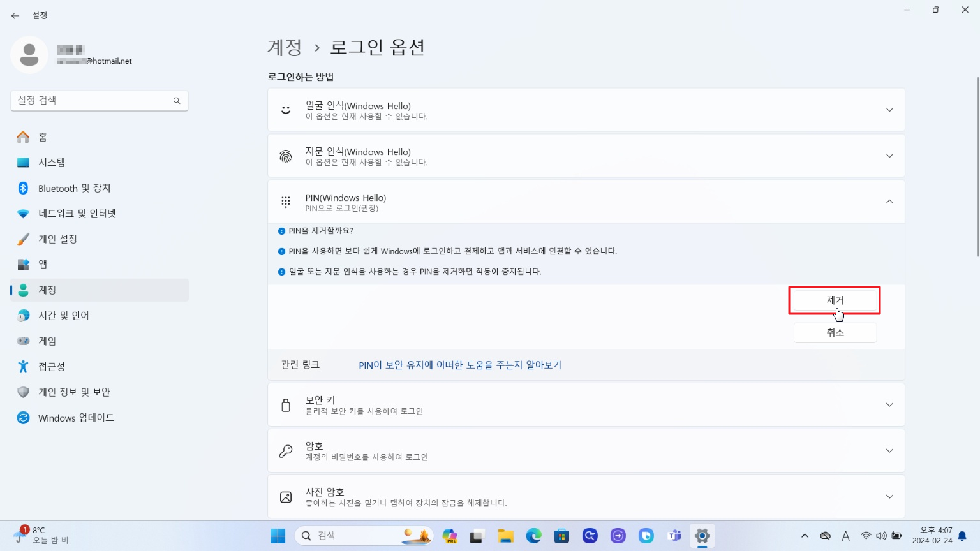Collapse the PIN(Windows Hello) section

coord(889,202)
